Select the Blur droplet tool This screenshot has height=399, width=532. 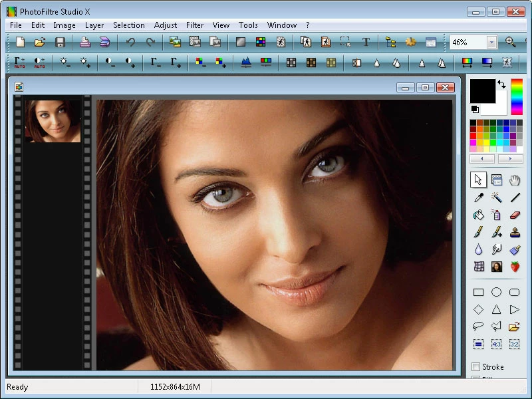pyautogui.click(x=477, y=249)
